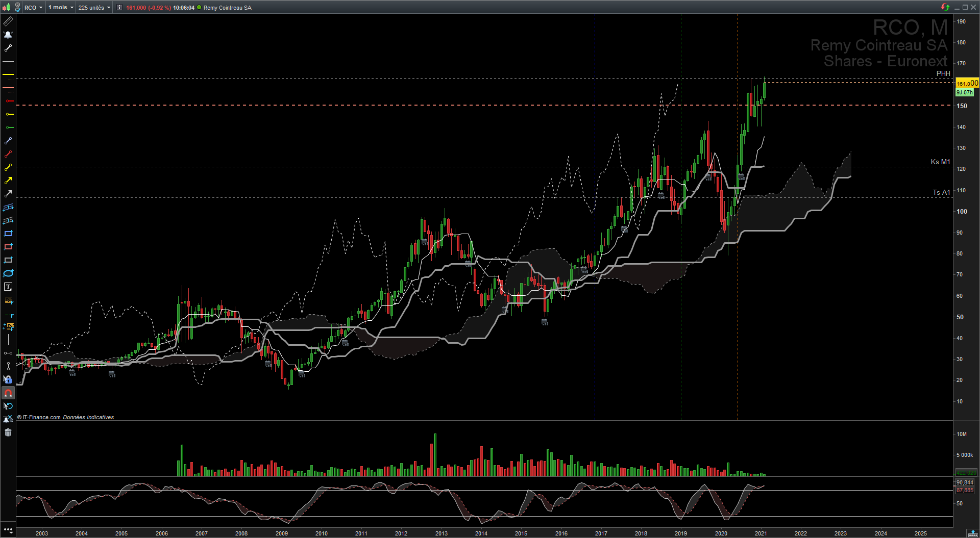This screenshot has width=980, height=538.
Task: Click the PHH line label
Action: tap(943, 73)
